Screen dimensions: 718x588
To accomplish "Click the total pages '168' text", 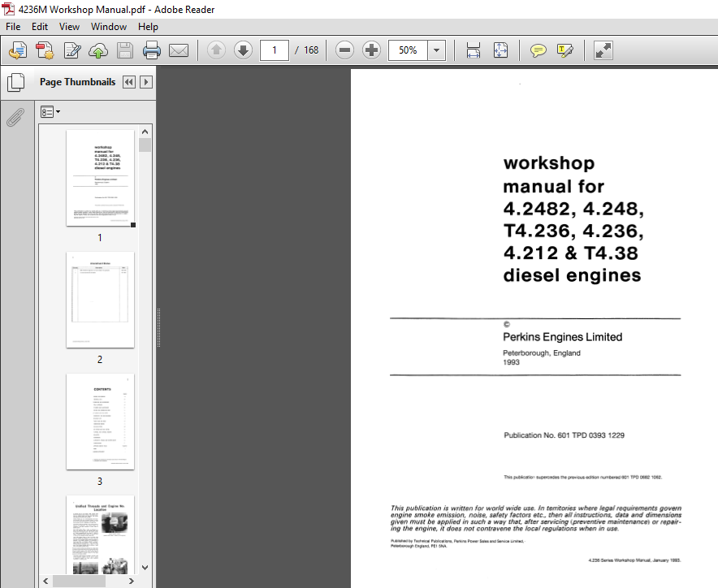I will point(311,50).
